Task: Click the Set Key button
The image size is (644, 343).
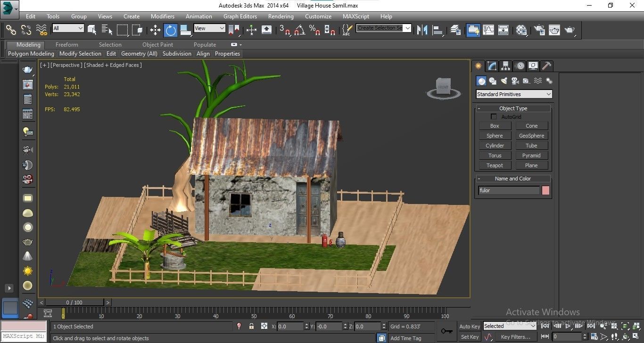Action: pos(470,337)
